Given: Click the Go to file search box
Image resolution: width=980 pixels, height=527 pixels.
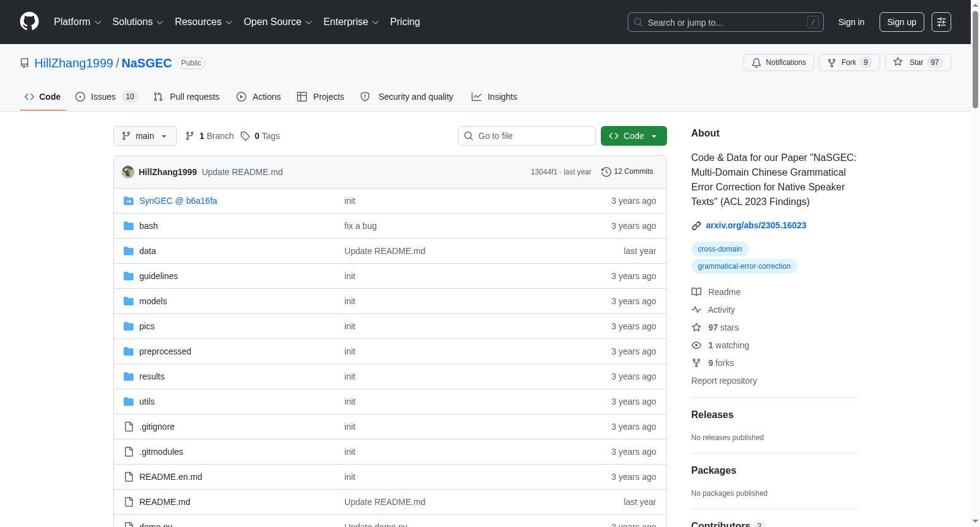Looking at the screenshot, I should [527, 136].
